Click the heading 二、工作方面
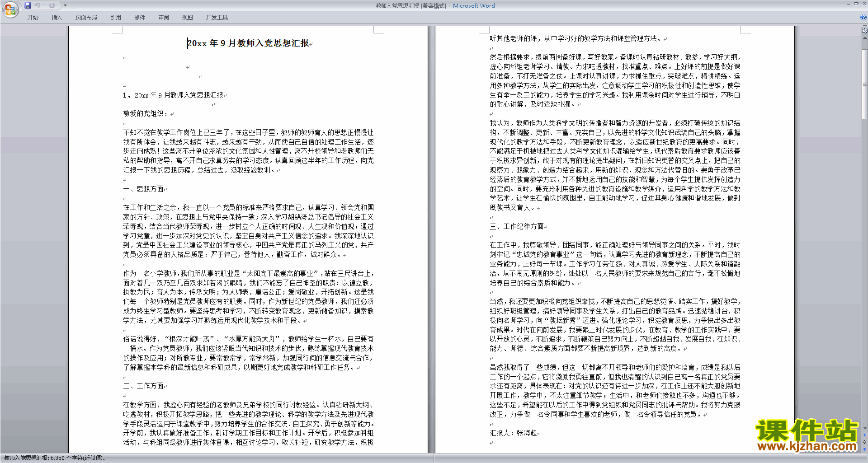The height and width of the screenshot is (463, 868). [143, 386]
